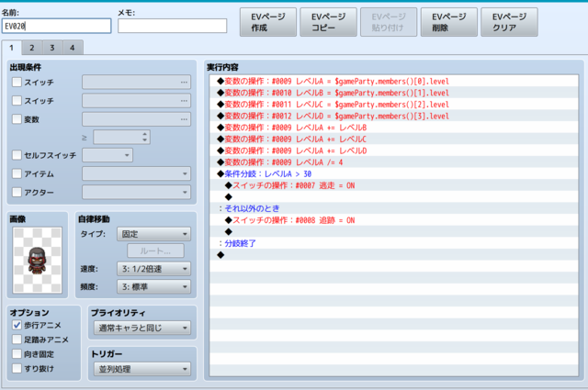Click the 名前 field containing EV020
Image resolution: width=588 pixels, height=390 pixels.
(56, 26)
